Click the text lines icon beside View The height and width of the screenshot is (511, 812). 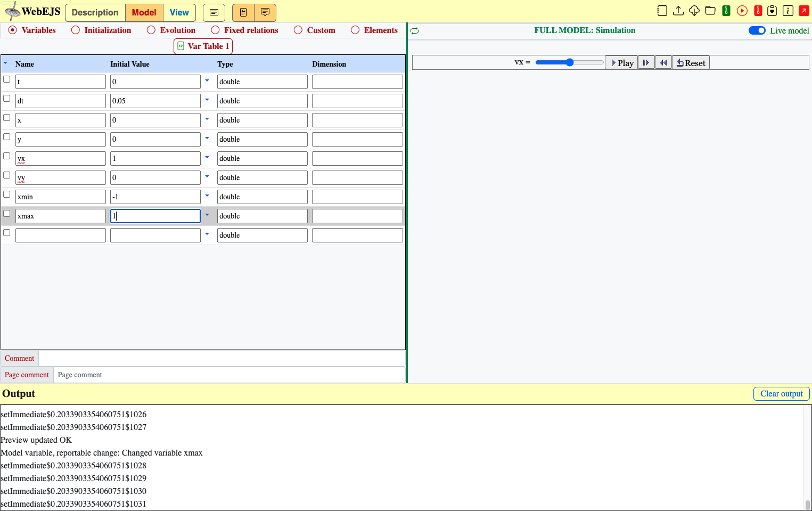click(214, 12)
